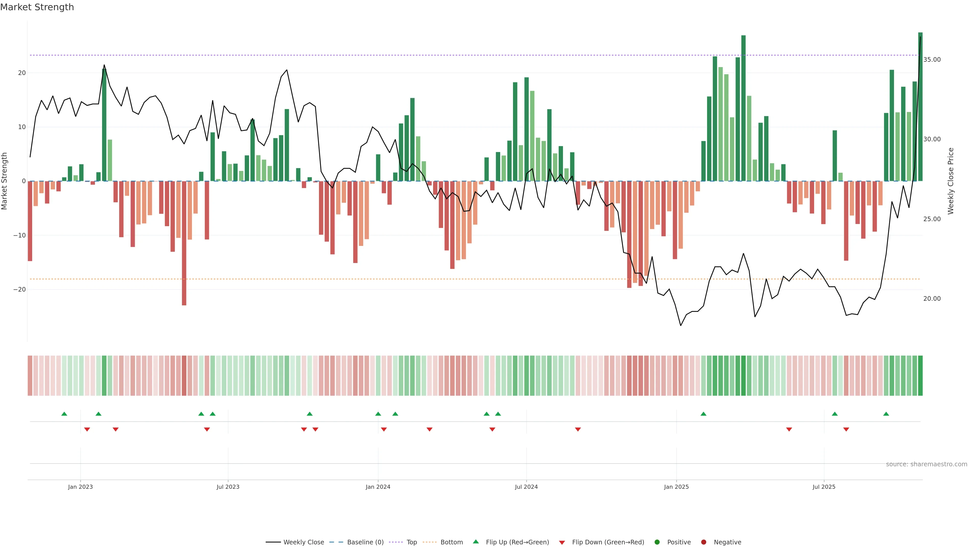This screenshot has width=980, height=551.
Task: Click the darkest green heatmap cell at far right
Action: 920,376
